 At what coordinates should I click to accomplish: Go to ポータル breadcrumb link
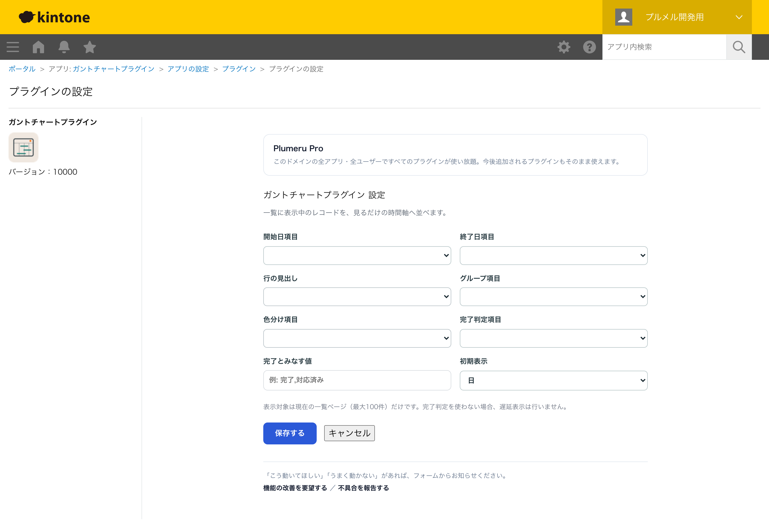coord(22,69)
